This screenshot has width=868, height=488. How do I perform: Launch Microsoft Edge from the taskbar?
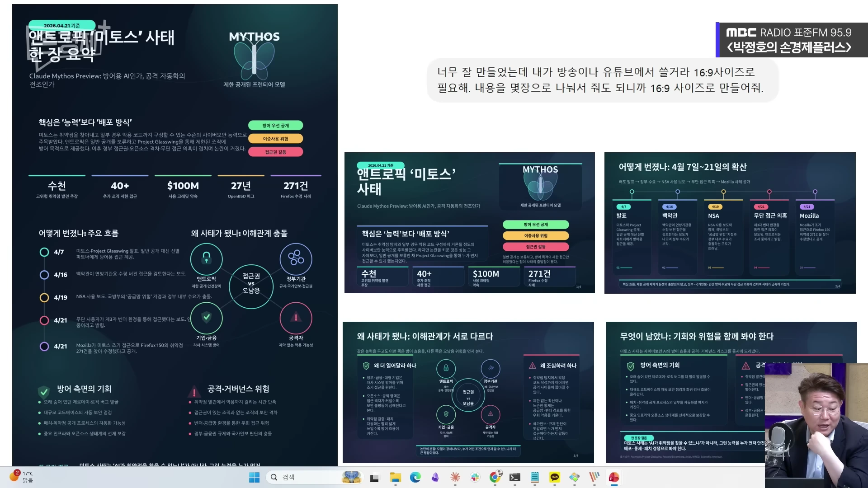415,477
